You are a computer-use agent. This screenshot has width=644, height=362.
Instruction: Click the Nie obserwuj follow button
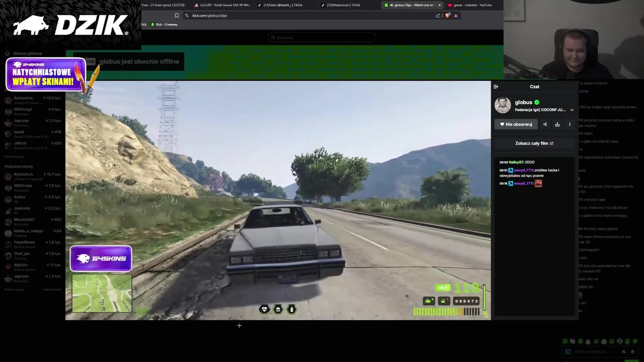point(516,124)
